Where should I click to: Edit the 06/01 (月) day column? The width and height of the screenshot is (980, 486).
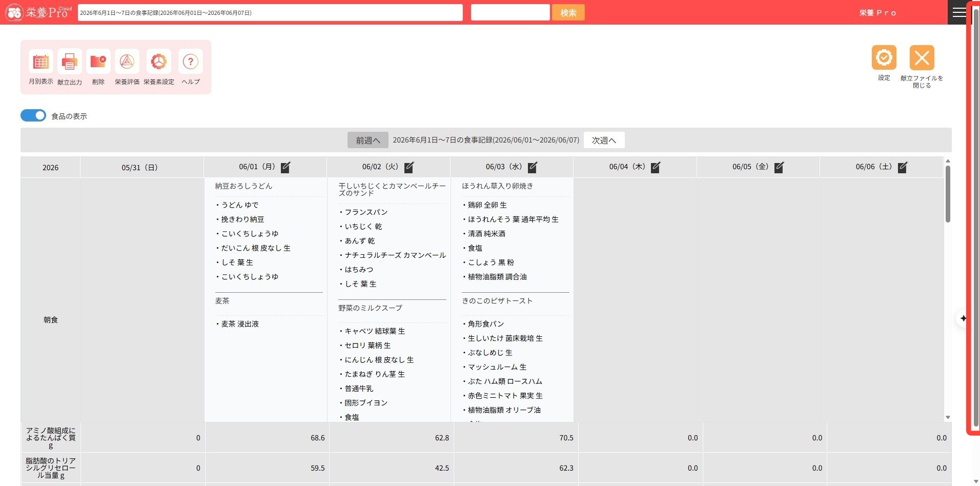(285, 167)
